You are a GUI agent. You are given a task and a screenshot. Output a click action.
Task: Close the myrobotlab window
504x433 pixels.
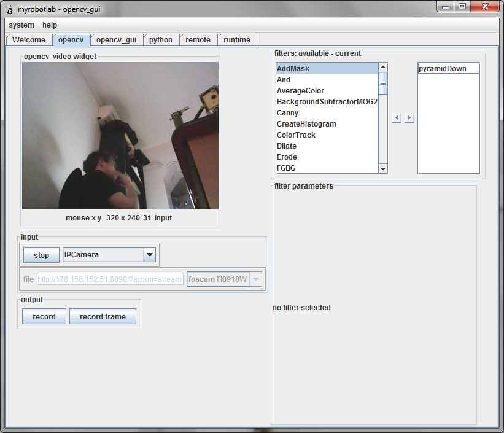click(x=485, y=7)
